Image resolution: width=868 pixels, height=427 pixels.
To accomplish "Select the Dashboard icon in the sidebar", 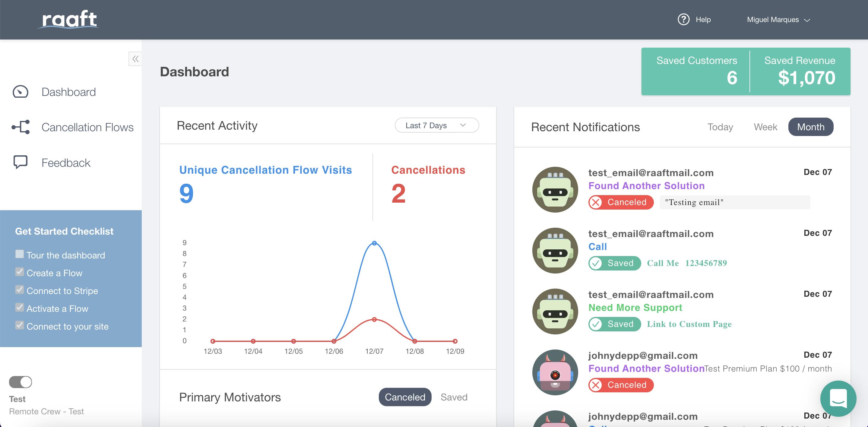I will pos(20,91).
